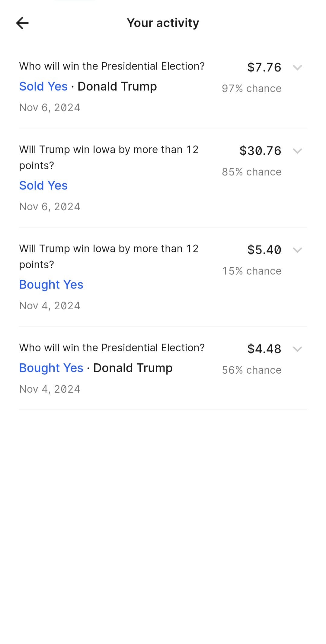Go back using the arrow icon

22,23
